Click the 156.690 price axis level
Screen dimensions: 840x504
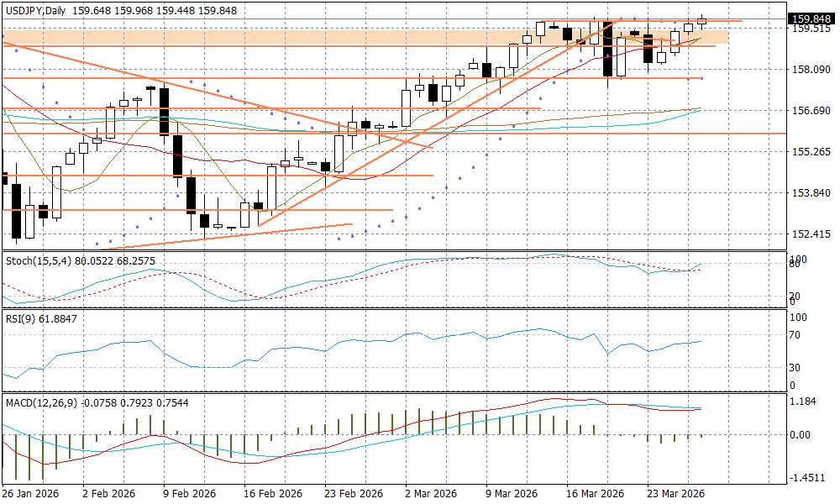(x=811, y=111)
